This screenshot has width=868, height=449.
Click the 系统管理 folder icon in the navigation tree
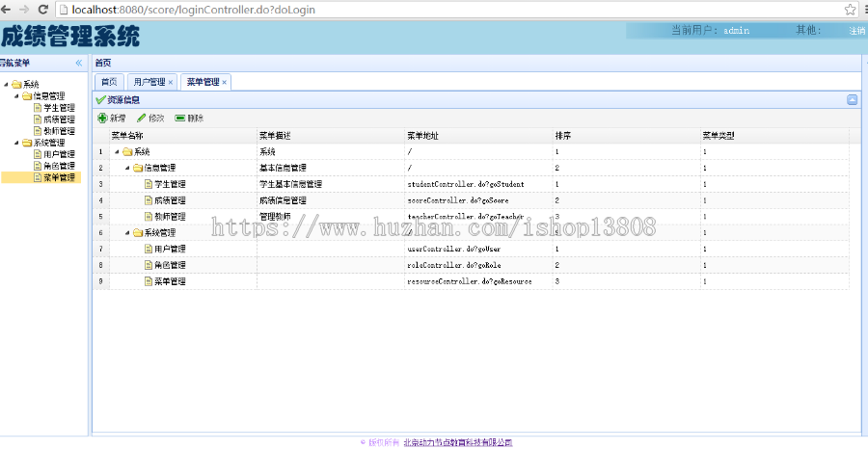[x=27, y=143]
